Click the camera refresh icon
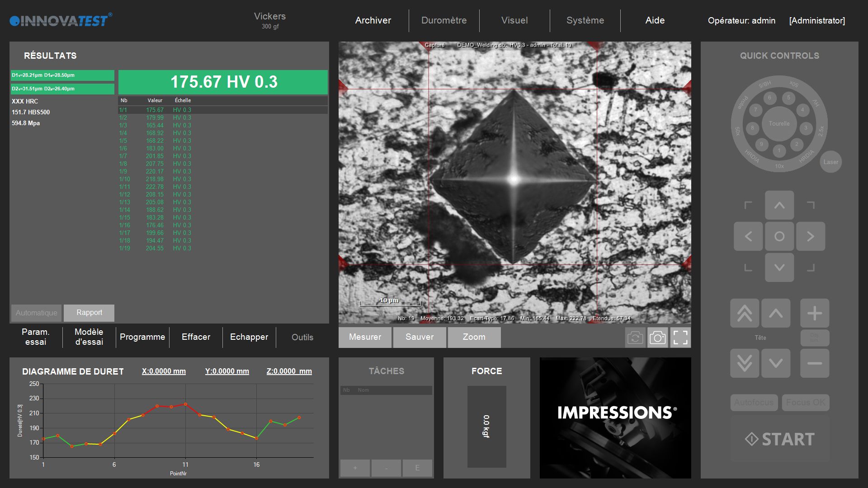The image size is (868, 488). point(635,338)
